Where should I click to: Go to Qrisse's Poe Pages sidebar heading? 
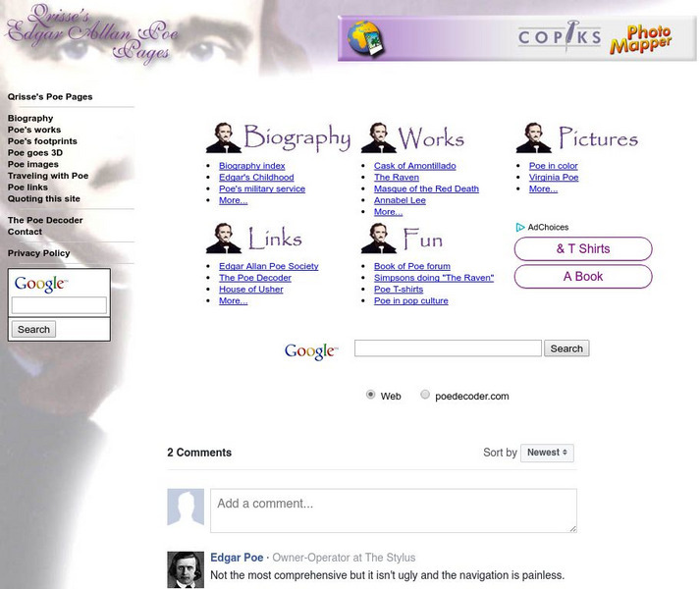click(x=50, y=97)
